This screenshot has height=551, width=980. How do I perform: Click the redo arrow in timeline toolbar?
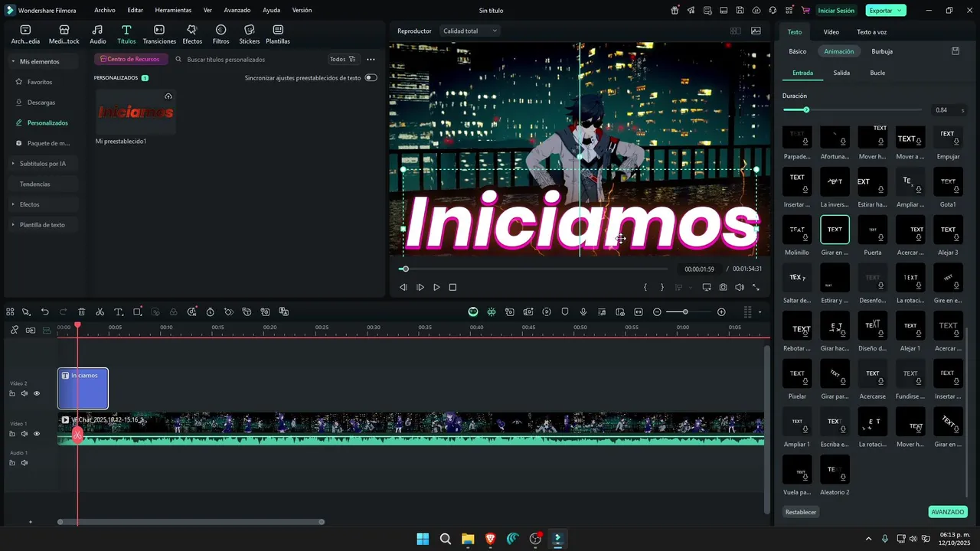64,312
